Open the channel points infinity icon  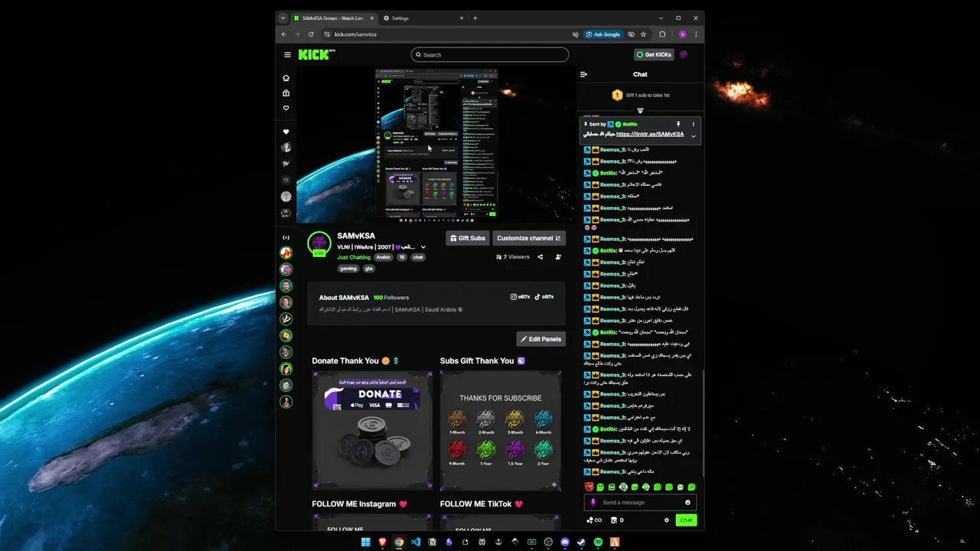click(593, 520)
